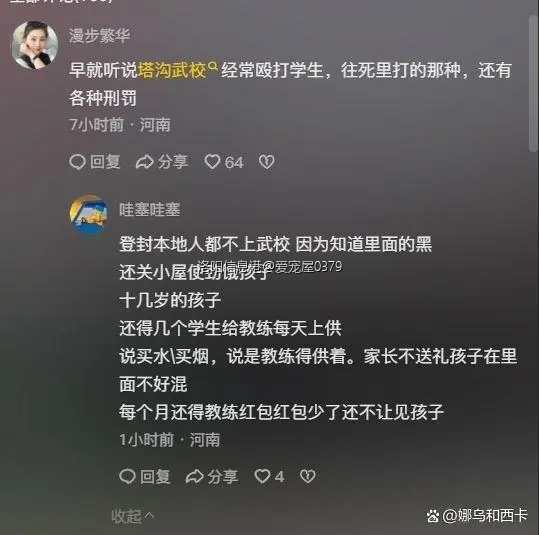539x535 pixels.
Task: Reply to 哇塞哇塞's comment via bubble icon
Action: (127, 477)
